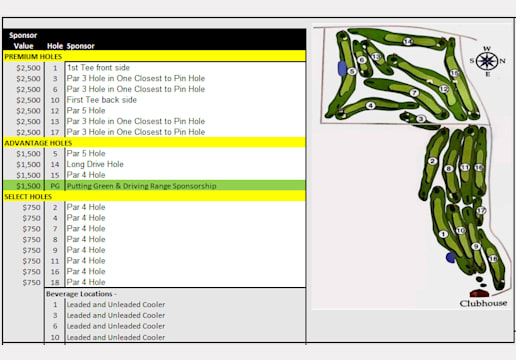The image size is (516, 360).
Task: Select hole 6 'Par 3 Hole in One' cell
Action: [185, 89]
